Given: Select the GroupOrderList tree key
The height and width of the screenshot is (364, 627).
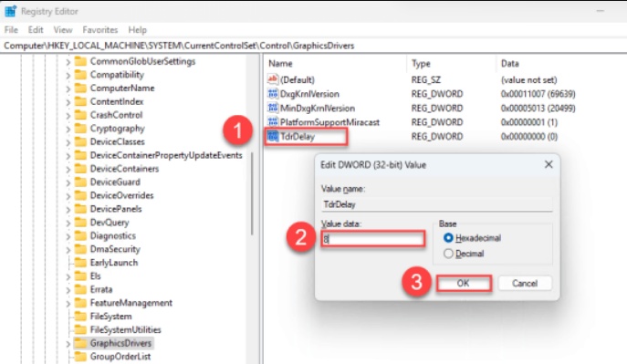Looking at the screenshot, I should click(x=120, y=357).
